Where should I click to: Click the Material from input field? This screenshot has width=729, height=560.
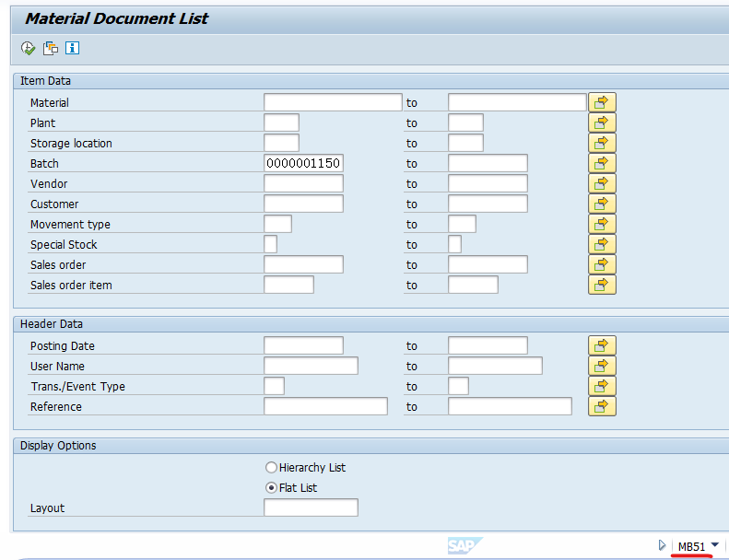[x=333, y=102]
